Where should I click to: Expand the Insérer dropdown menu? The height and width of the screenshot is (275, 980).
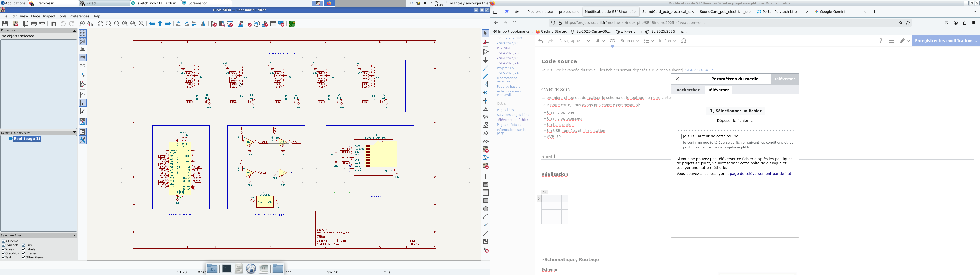[667, 41]
